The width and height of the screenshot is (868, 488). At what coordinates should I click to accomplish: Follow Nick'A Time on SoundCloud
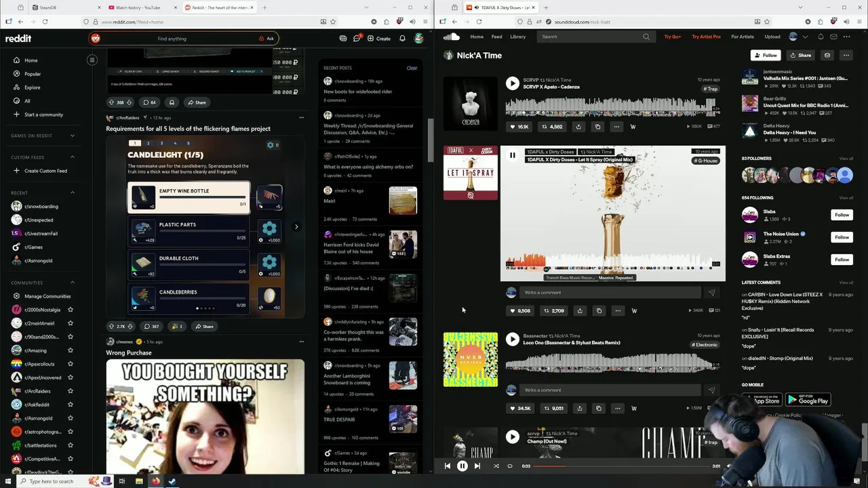pos(766,55)
